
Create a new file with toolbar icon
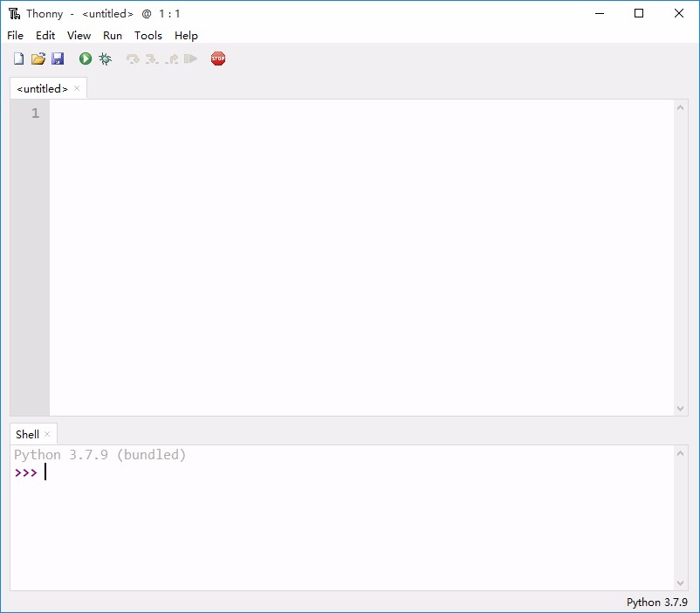[18, 59]
